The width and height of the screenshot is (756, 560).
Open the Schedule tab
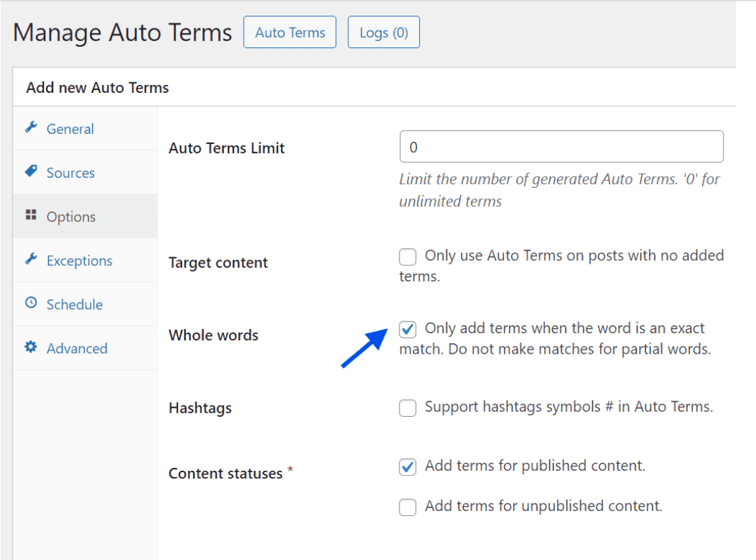[85, 303]
